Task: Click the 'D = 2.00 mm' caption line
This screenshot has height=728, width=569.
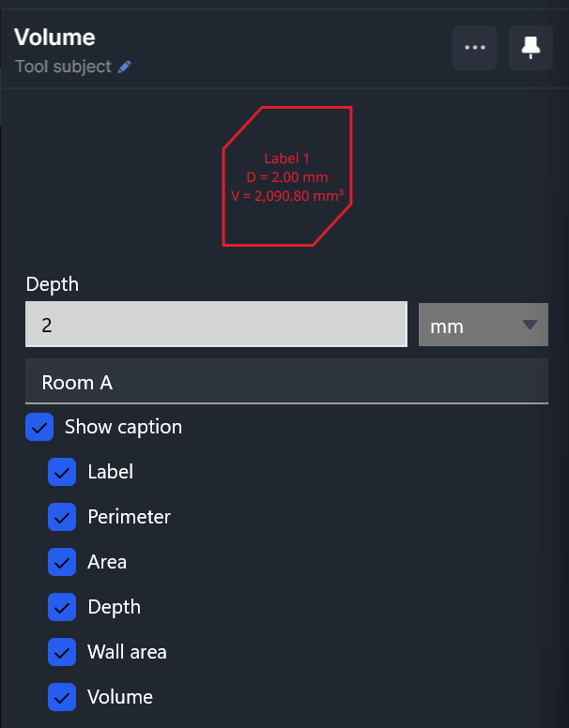Action: coord(287,177)
